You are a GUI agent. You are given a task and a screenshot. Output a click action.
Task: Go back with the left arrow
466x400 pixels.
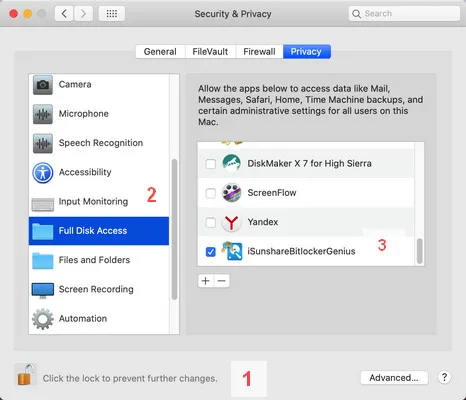(64, 14)
